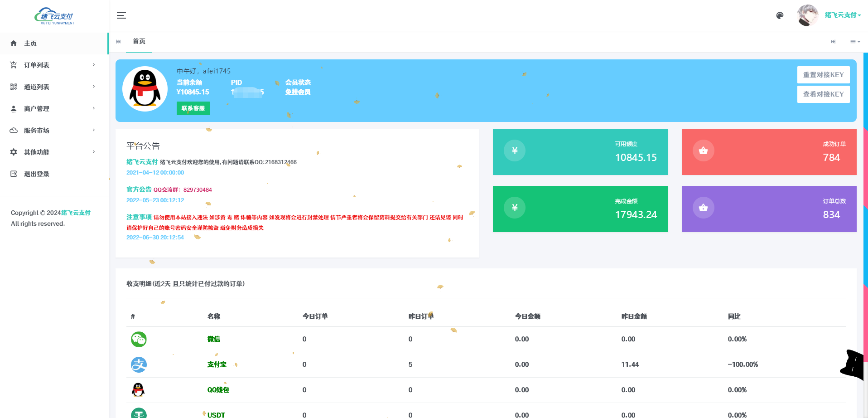Screen dimensions: 868x418
Task: Click the QQ wallet penguin icon
Action: (x=138, y=390)
